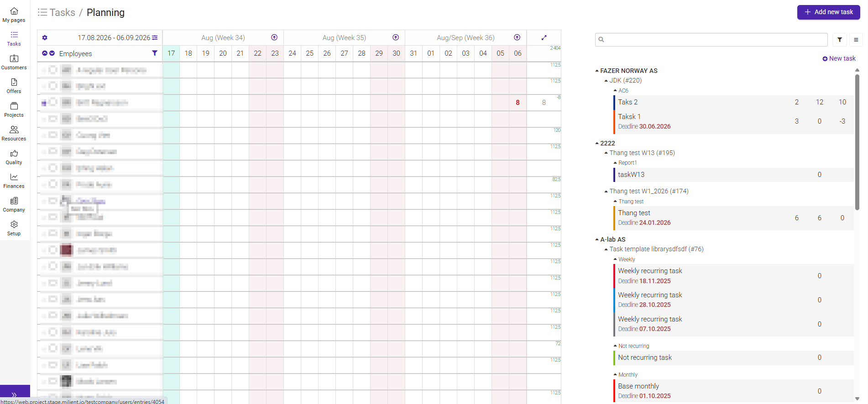
Task: Collapse the JDK (#220) project
Action: [x=606, y=81]
